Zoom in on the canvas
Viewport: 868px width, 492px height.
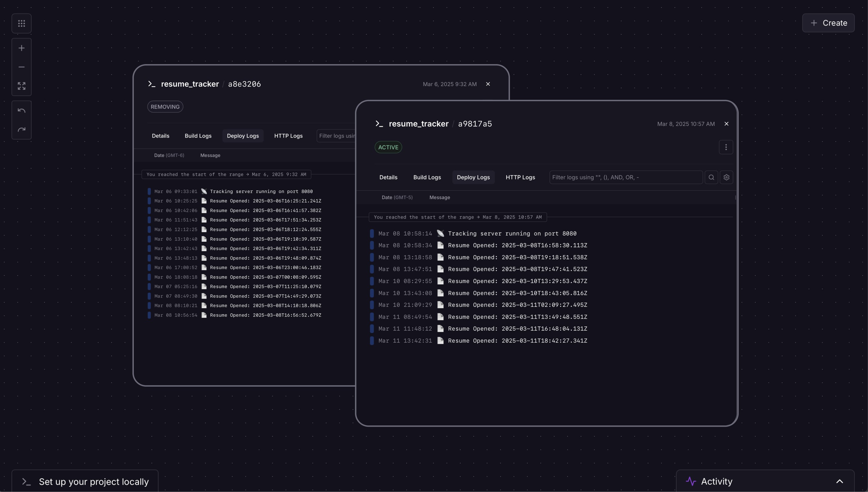tap(22, 48)
